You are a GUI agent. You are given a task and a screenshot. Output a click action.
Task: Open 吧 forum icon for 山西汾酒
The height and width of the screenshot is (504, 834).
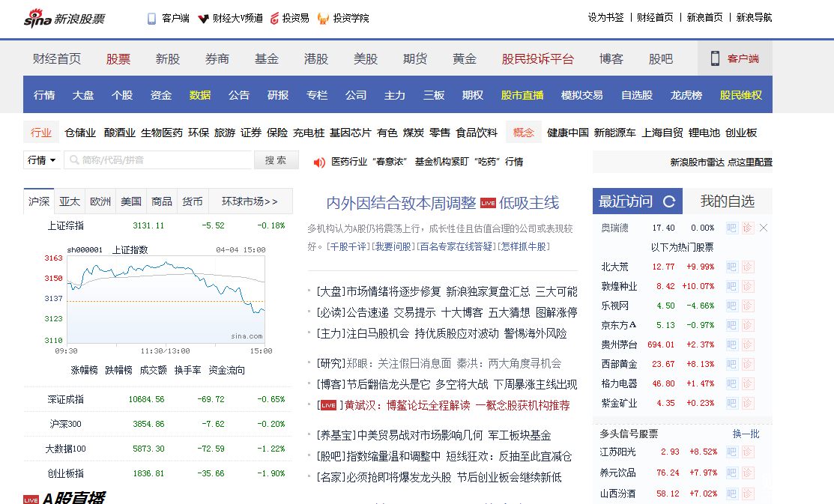coord(732,494)
